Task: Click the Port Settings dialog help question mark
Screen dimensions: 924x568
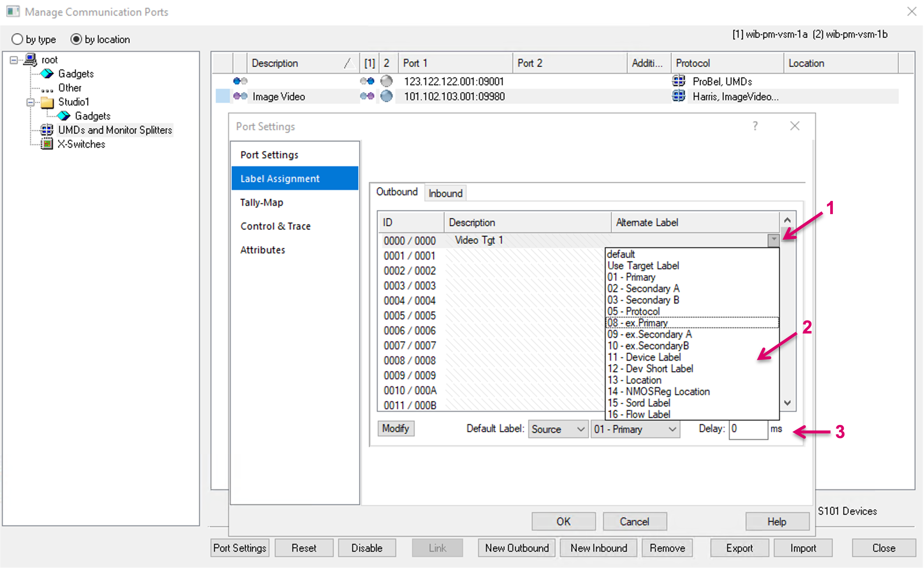Action: (x=755, y=126)
